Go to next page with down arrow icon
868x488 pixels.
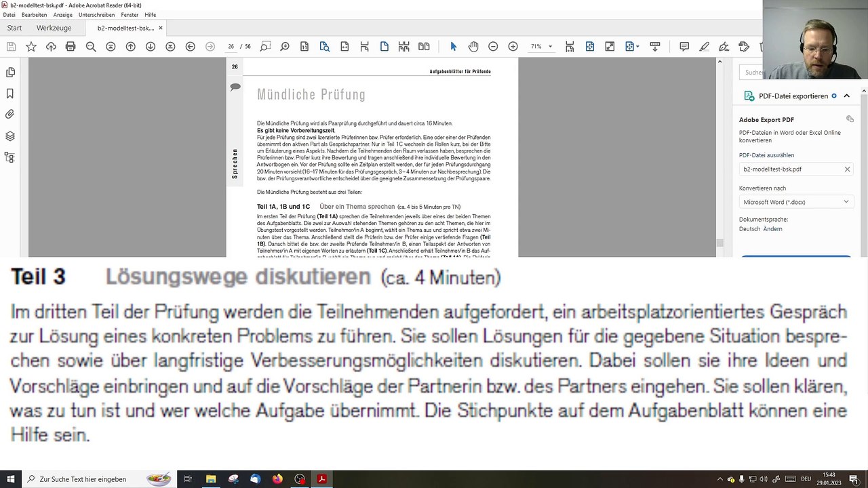point(151,46)
